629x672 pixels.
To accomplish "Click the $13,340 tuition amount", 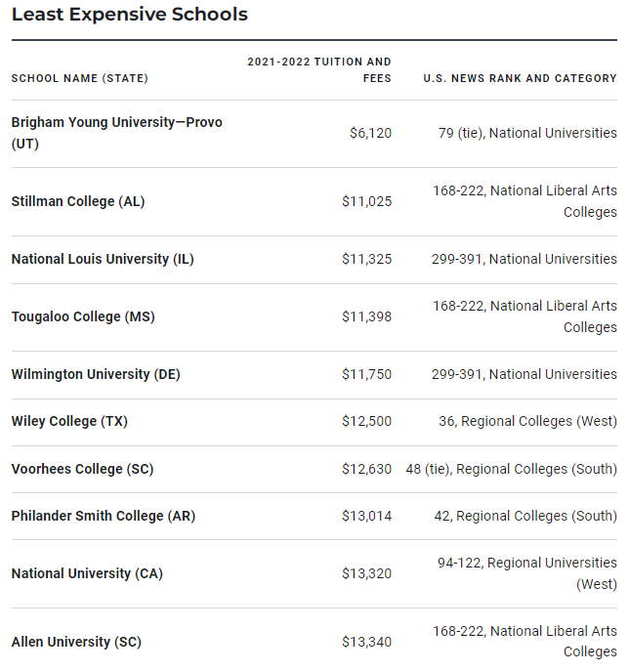I will pos(366,642).
